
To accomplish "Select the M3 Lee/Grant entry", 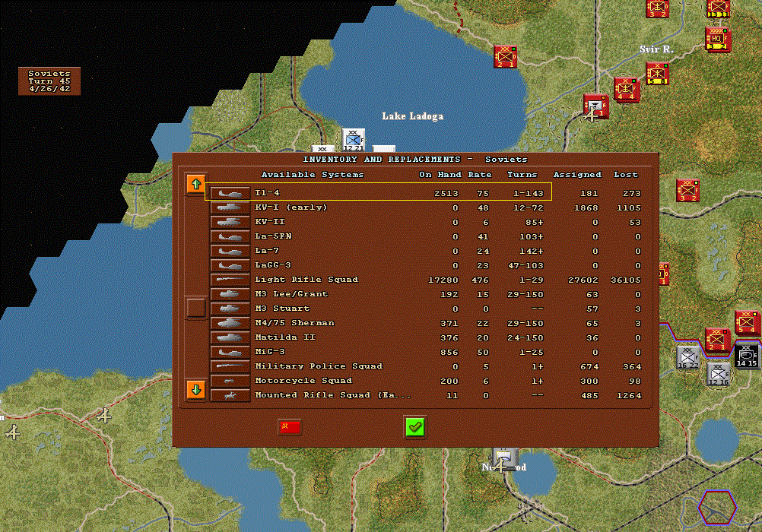I will (x=291, y=294).
